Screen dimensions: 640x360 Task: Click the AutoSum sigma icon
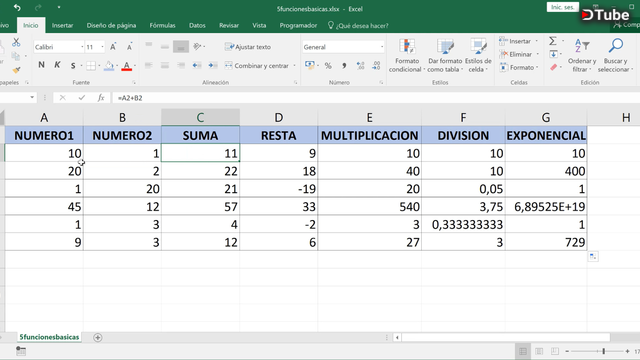coord(553,41)
